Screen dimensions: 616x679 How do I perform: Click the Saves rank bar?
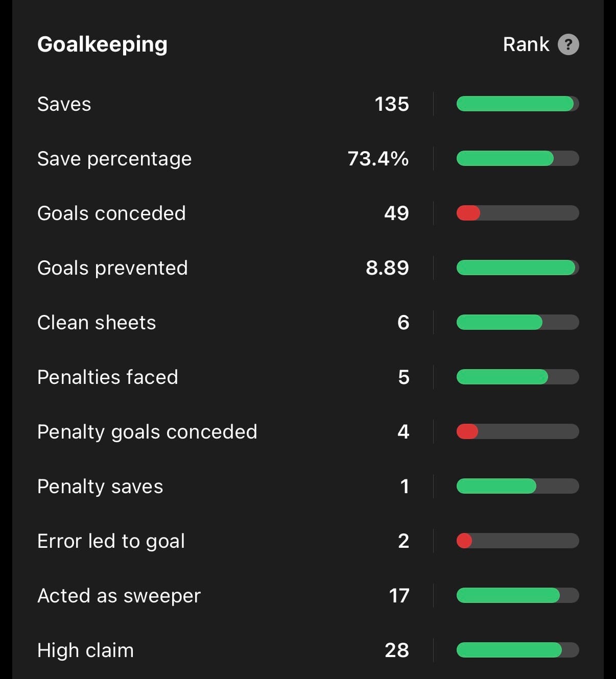tap(517, 104)
